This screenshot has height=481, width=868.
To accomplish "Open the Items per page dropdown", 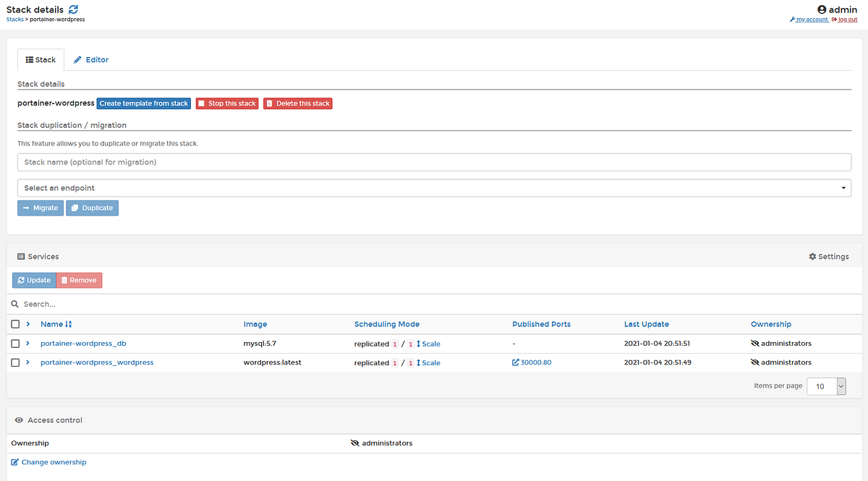I will point(826,386).
